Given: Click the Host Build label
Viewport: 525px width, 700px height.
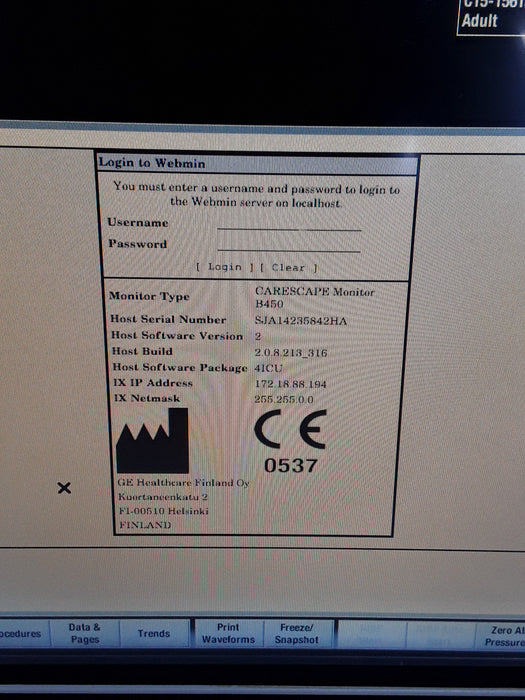Looking at the screenshot, I should point(142,351).
